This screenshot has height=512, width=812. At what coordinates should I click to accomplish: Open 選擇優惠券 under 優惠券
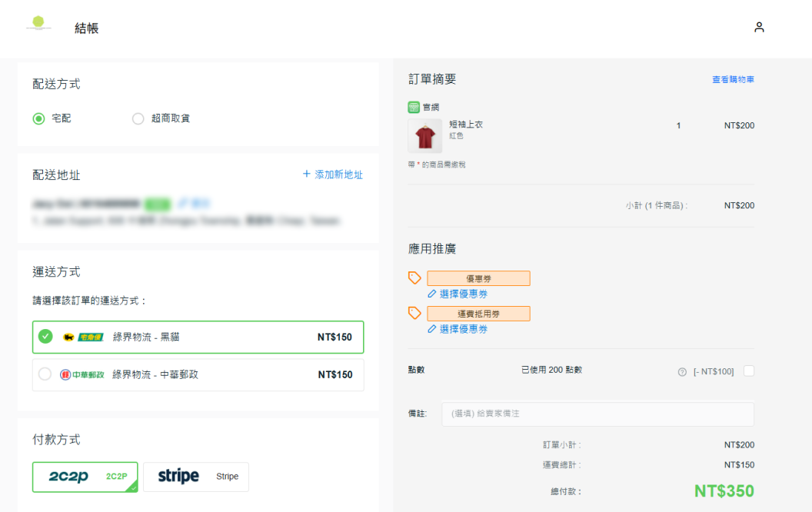pyautogui.click(x=463, y=294)
